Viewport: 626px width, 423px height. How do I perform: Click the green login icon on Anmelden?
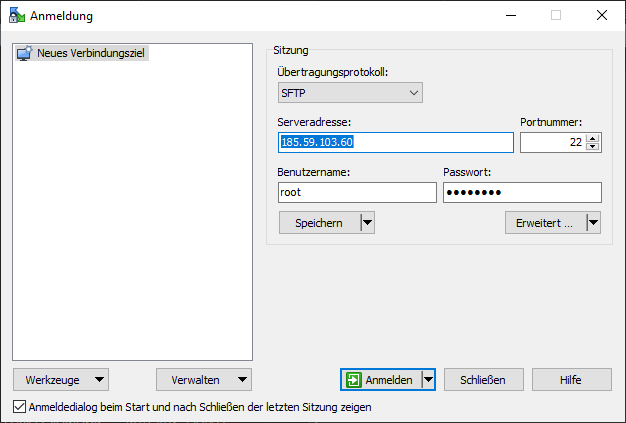click(x=354, y=380)
